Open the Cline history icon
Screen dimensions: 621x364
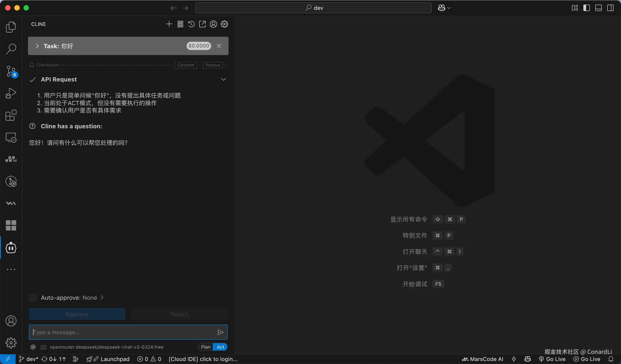191,24
